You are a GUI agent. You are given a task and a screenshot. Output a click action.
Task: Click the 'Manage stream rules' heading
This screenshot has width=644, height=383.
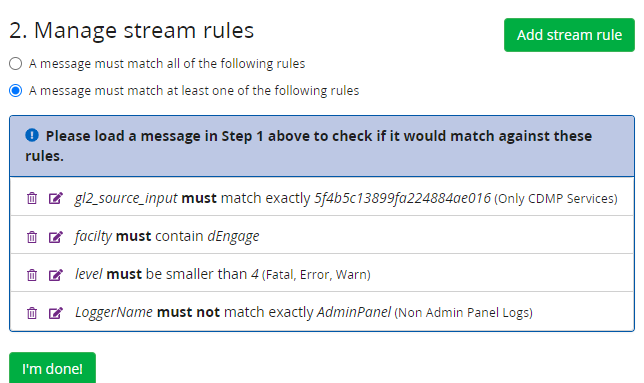[131, 30]
